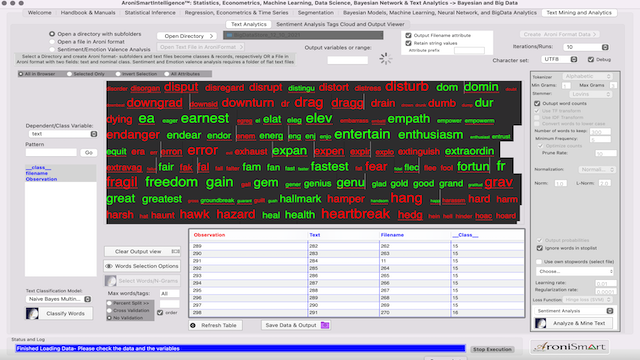Open the Normalization dropdown
Viewport: 640px width, 360px height.
597,169
